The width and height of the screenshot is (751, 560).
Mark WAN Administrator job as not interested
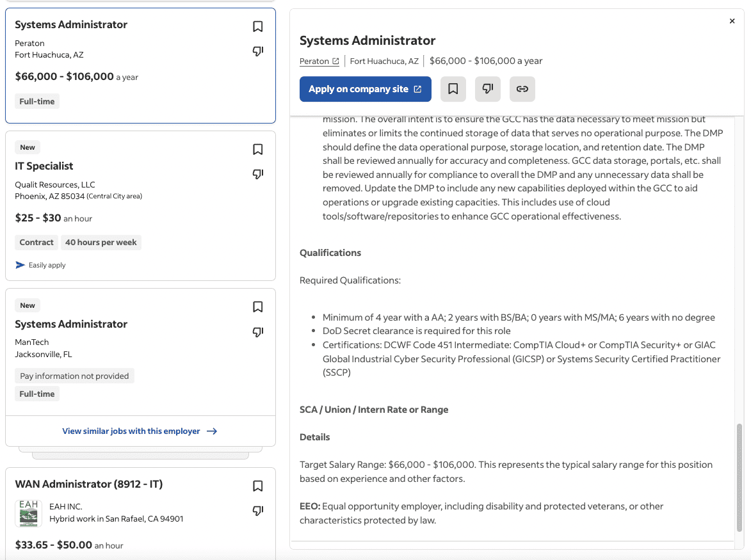(257, 511)
